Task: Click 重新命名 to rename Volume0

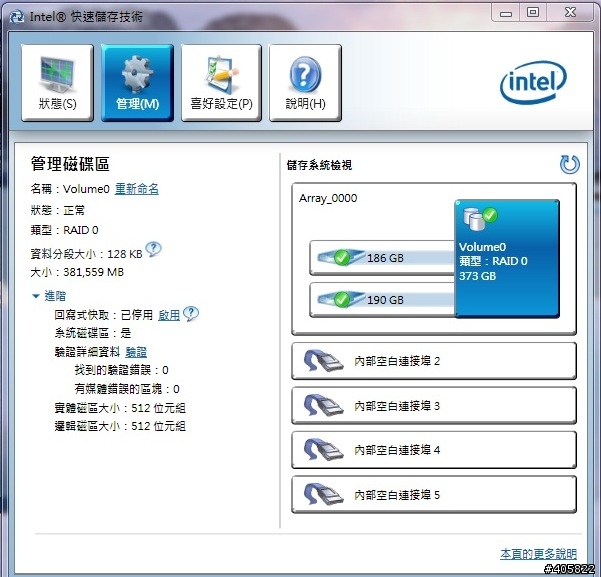Action: coord(137,189)
